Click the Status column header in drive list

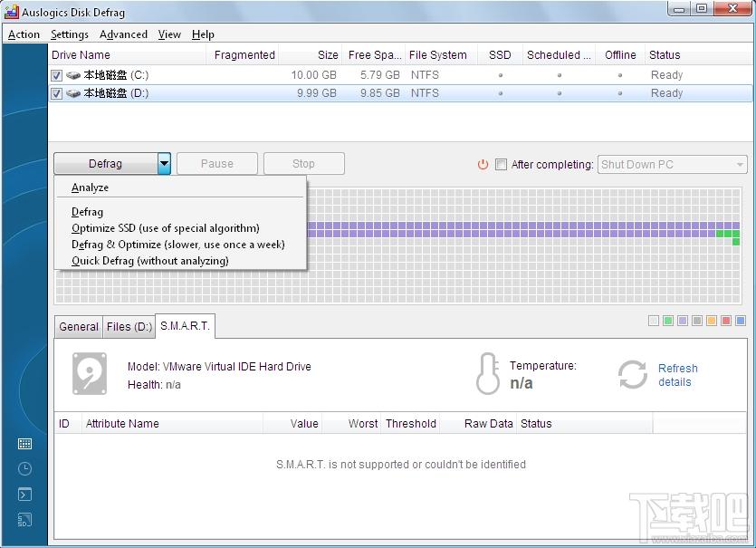[x=698, y=55]
